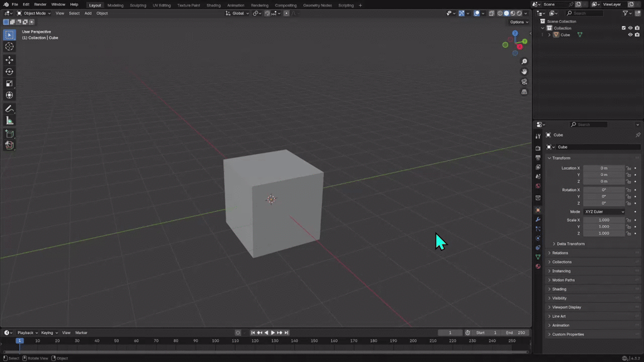
Task: Switch to the Shading workspace tab
Action: point(214,5)
